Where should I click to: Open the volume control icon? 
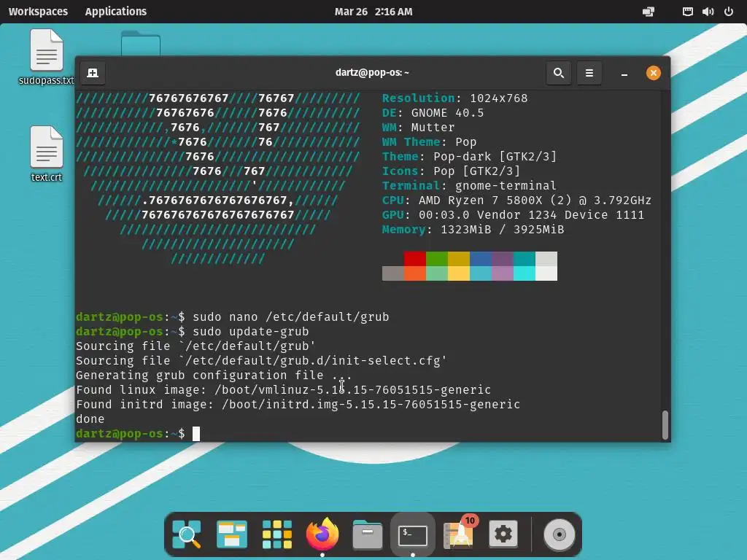click(708, 12)
